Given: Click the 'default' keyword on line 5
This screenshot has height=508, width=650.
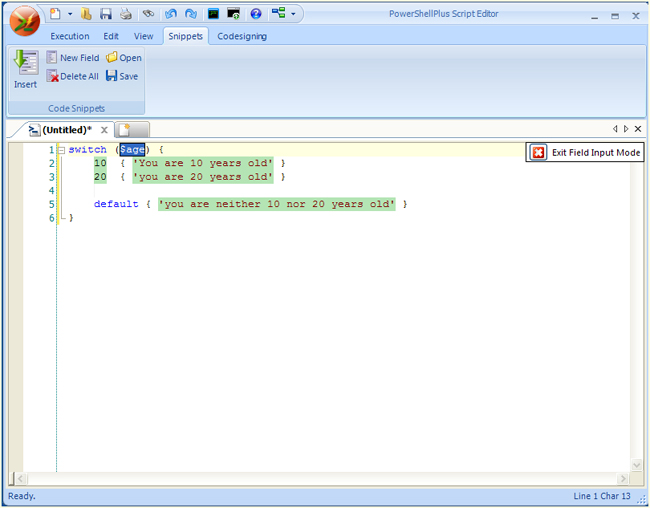Looking at the screenshot, I should coord(116,204).
